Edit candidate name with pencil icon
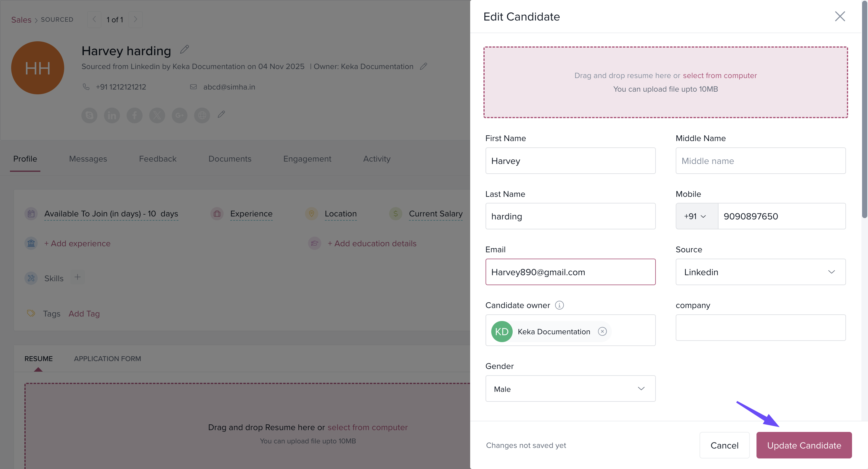The height and width of the screenshot is (469, 868). 184,49
